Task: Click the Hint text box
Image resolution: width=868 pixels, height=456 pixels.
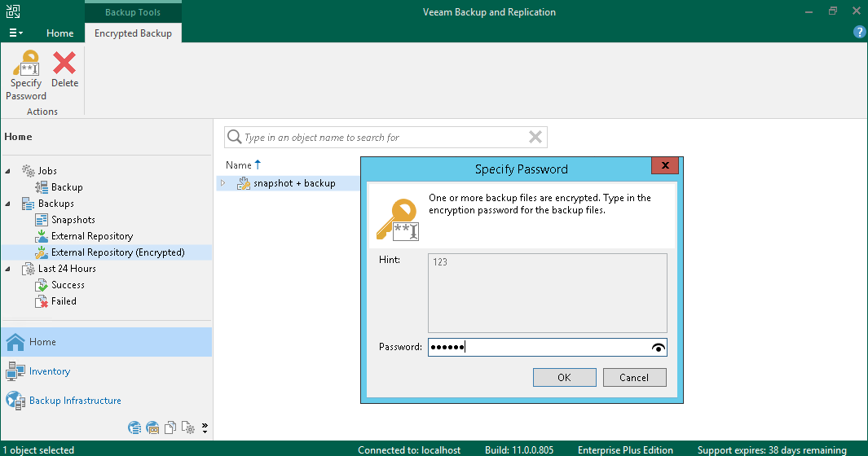Action: pyautogui.click(x=548, y=293)
